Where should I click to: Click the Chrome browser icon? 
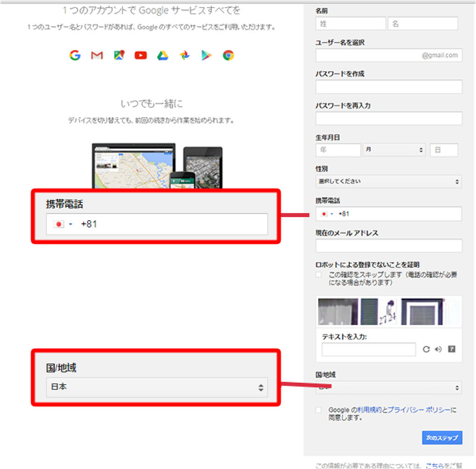[x=228, y=56]
